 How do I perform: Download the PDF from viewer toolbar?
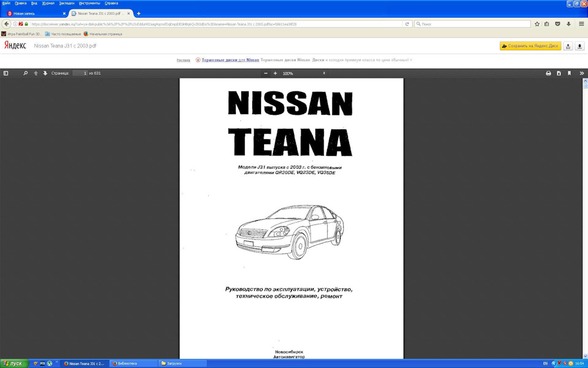pos(559,73)
